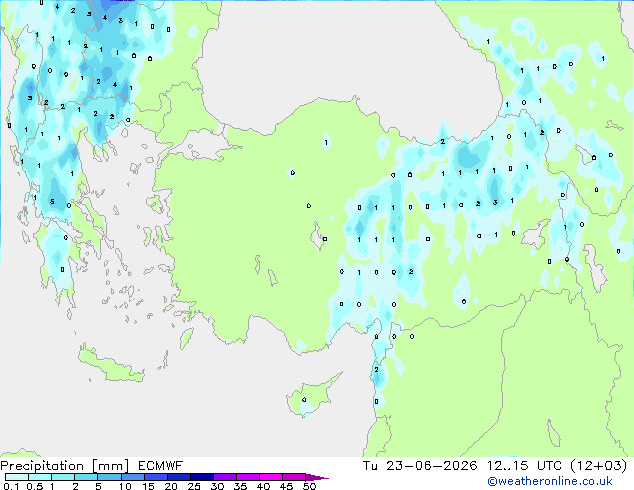The height and width of the screenshot is (490, 634).
Task: Click the 30–35 mm purple legend swatch
Action: click(224, 477)
